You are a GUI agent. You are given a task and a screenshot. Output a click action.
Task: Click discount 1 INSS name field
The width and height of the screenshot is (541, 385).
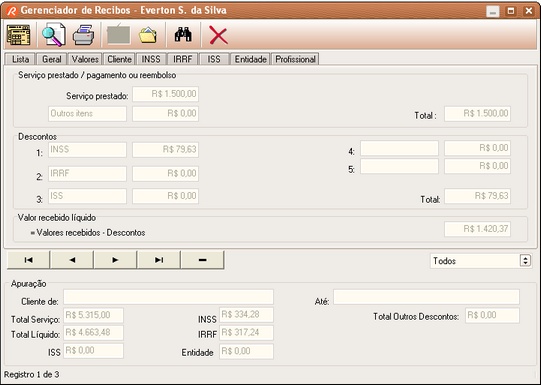tap(87, 150)
